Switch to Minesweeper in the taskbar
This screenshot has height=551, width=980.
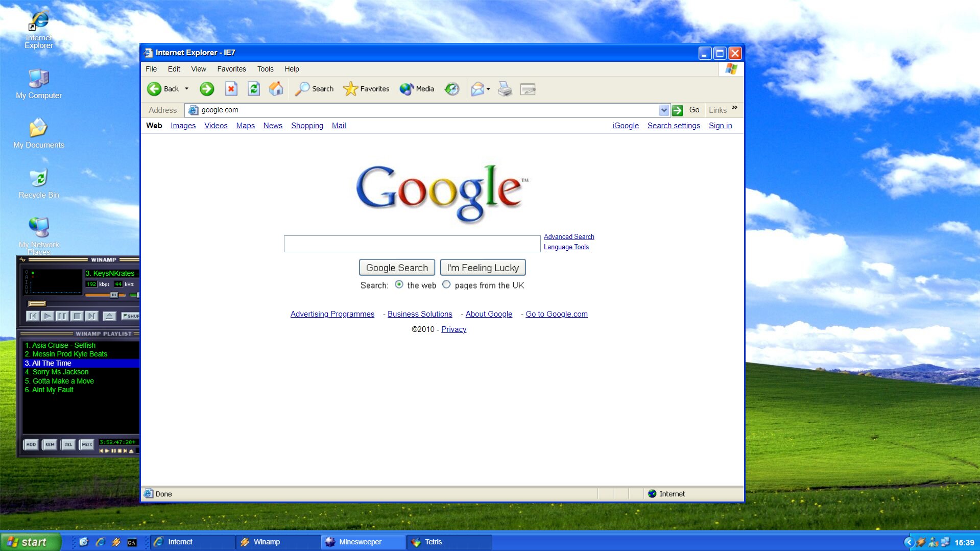pos(363,542)
